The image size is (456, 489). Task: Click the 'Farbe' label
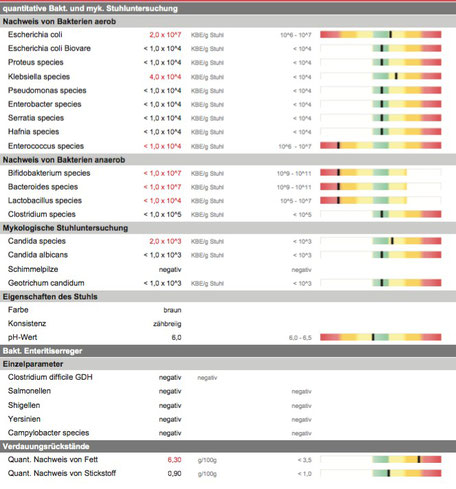(x=18, y=310)
